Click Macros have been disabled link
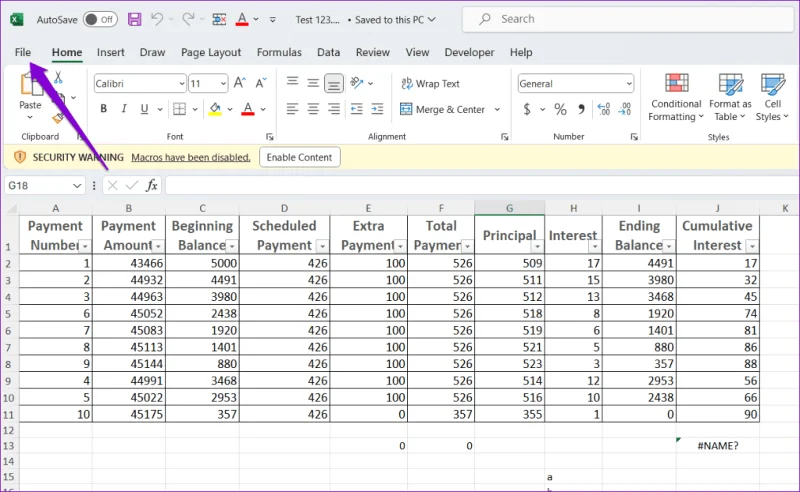 [x=191, y=157]
